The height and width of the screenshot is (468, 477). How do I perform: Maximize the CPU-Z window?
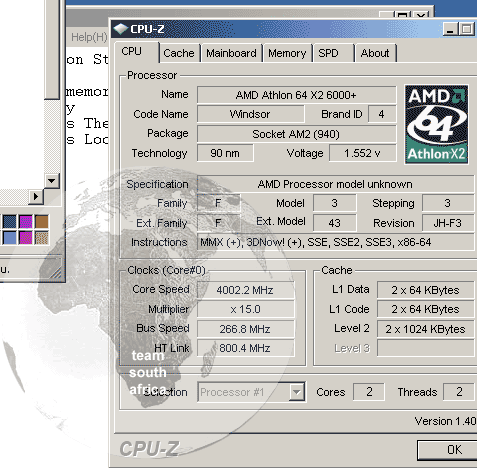(467, 29)
